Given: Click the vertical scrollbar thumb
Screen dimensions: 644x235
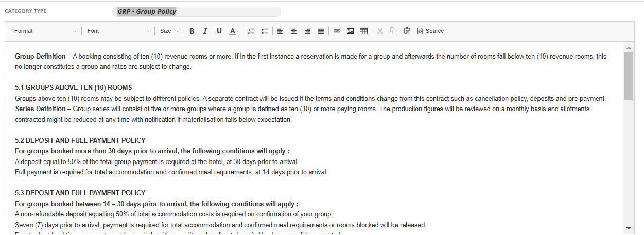Looking at the screenshot, I should click(629, 76).
